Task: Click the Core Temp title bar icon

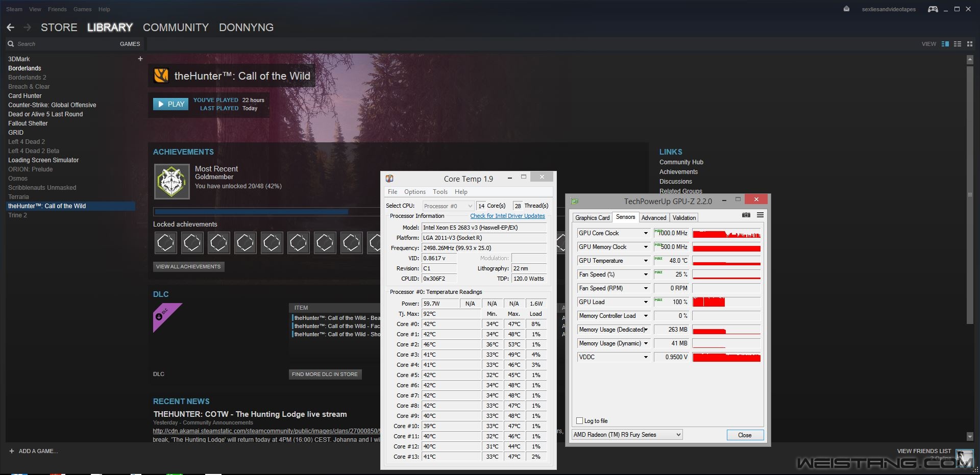Action: coord(389,179)
